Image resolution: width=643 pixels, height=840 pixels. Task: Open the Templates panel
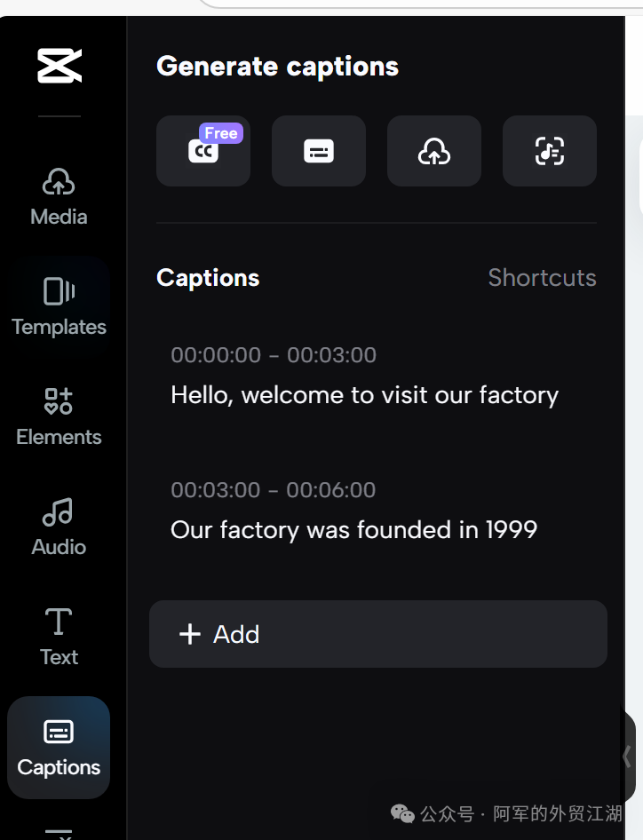59,306
